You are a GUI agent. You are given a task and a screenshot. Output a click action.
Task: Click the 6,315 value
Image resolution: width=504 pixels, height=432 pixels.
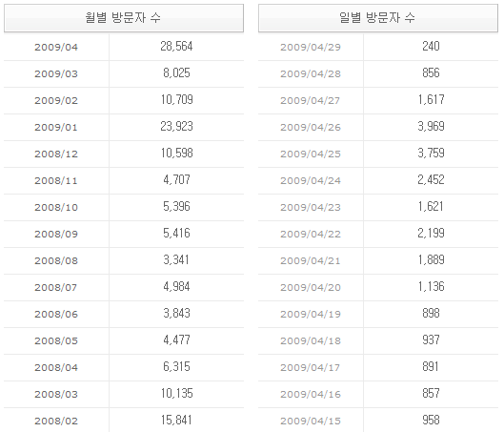point(176,367)
